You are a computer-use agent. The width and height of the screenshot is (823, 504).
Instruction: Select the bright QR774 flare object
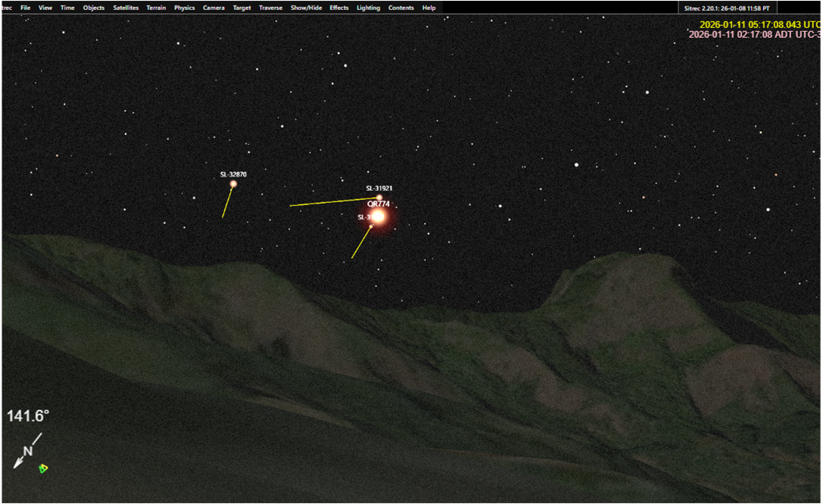click(379, 216)
